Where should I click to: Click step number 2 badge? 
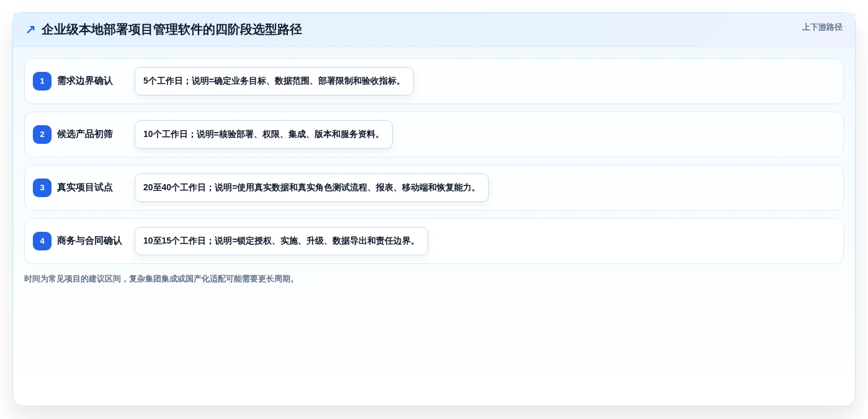pyautogui.click(x=42, y=135)
